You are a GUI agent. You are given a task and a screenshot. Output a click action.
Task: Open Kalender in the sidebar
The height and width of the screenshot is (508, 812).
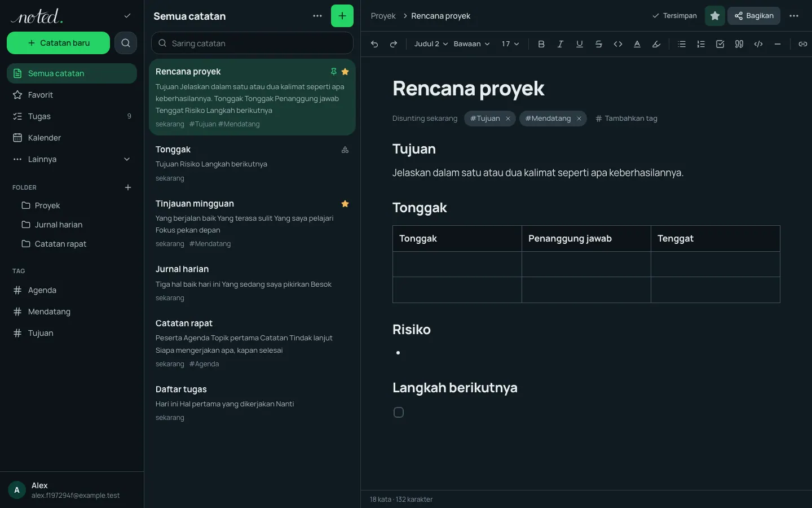point(72,138)
